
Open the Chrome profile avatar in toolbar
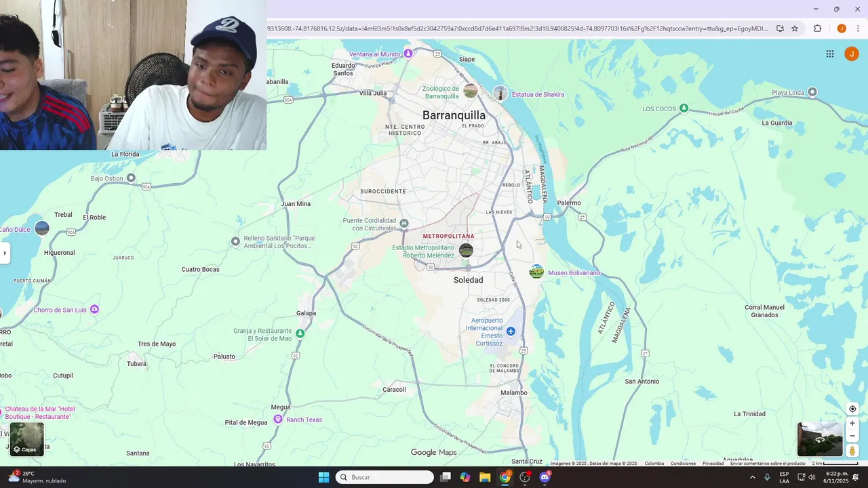pyautogui.click(x=842, y=28)
